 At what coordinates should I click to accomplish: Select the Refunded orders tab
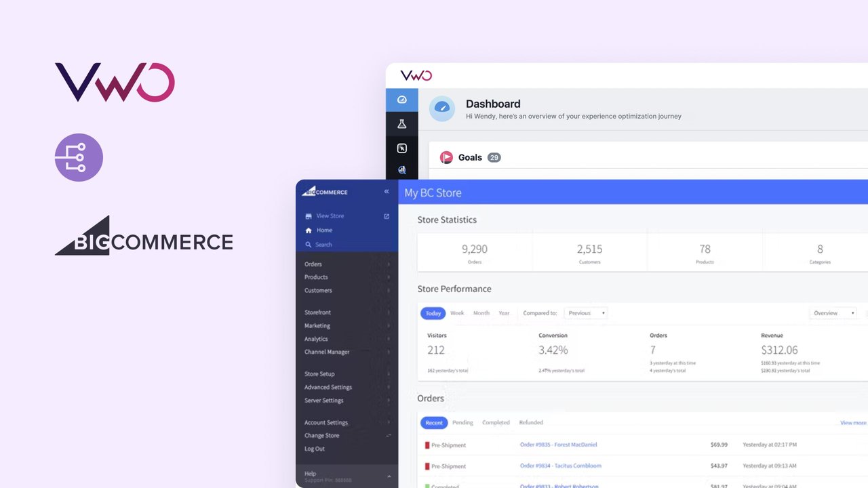(x=531, y=423)
